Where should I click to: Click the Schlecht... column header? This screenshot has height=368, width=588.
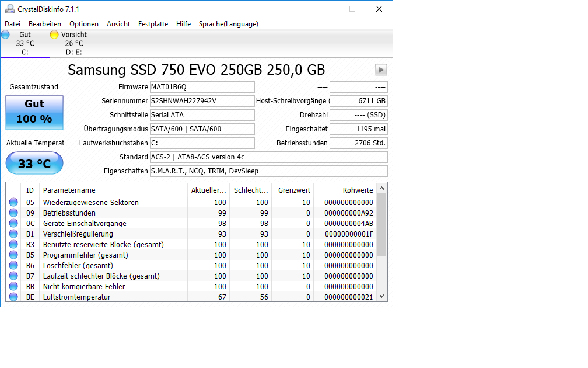click(x=251, y=190)
